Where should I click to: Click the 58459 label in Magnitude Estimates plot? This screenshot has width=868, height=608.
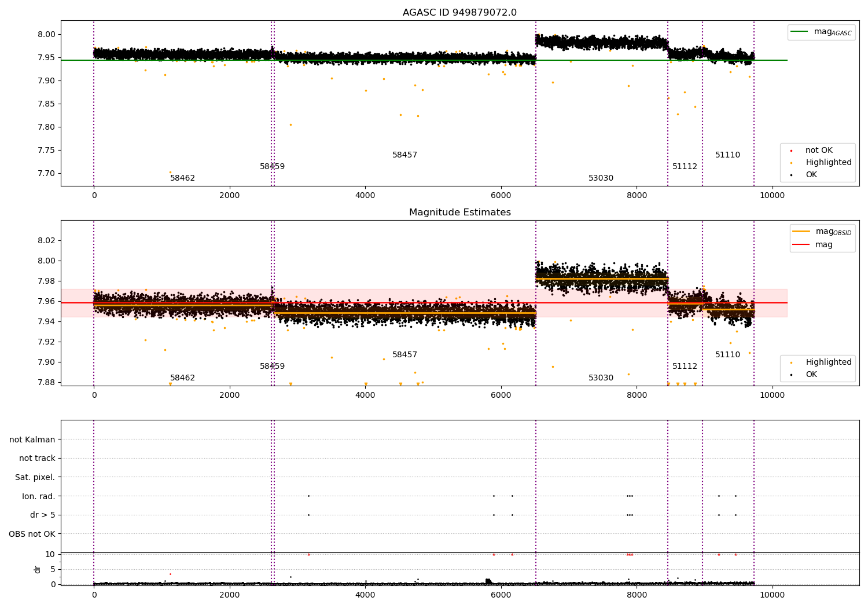(x=272, y=367)
